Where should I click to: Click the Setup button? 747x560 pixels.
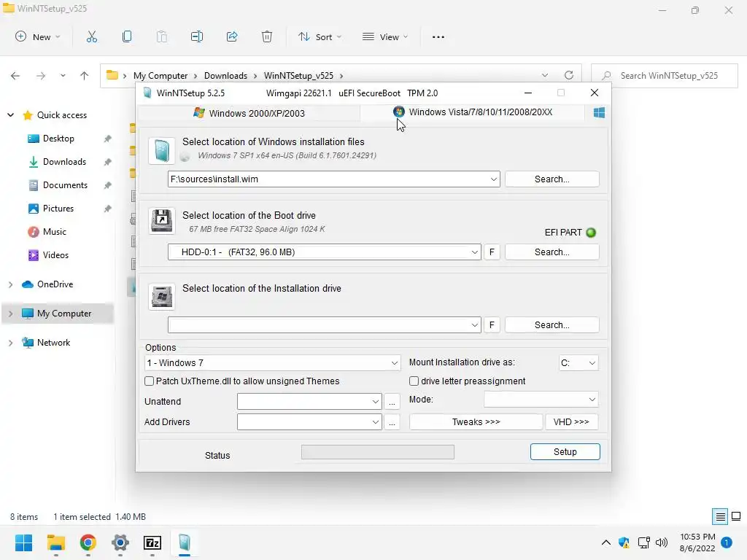(565, 452)
